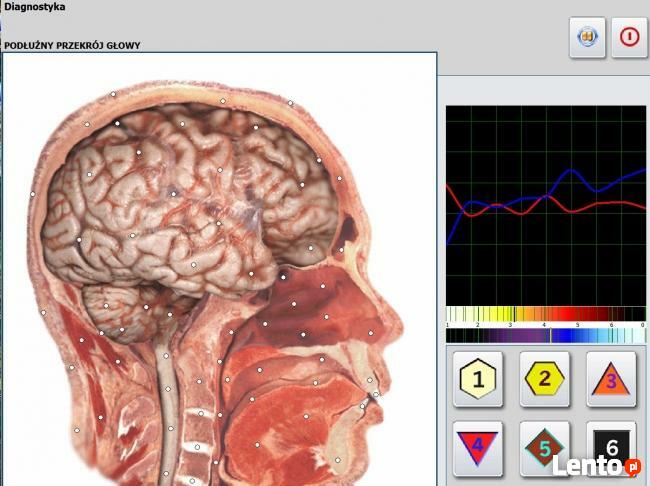
Task: Select the diamond icon numbered 5
Action: (478, 446)
